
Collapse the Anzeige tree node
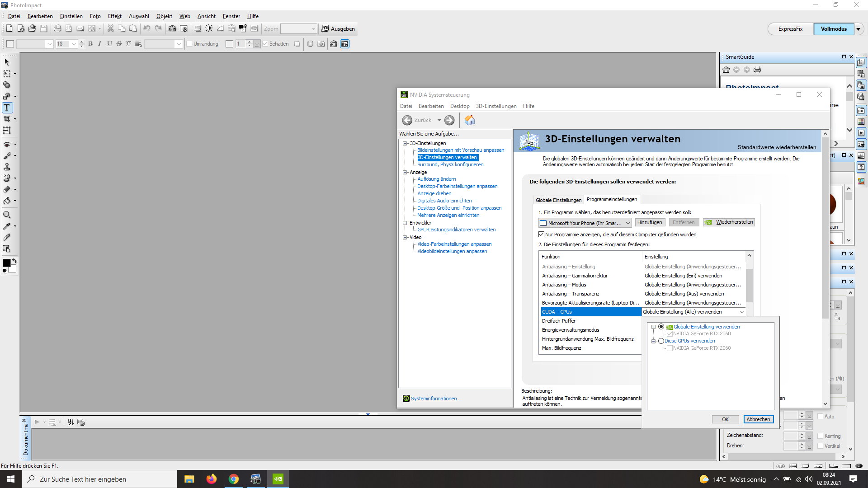405,172
